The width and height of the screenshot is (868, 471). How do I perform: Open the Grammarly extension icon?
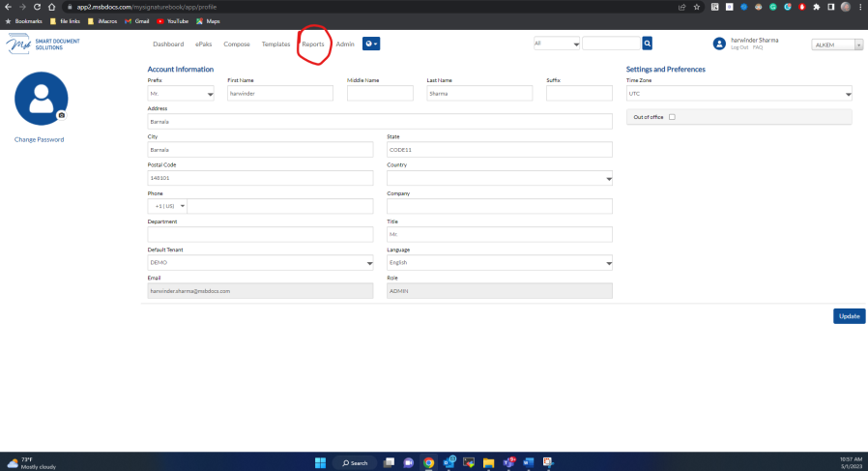click(x=772, y=7)
